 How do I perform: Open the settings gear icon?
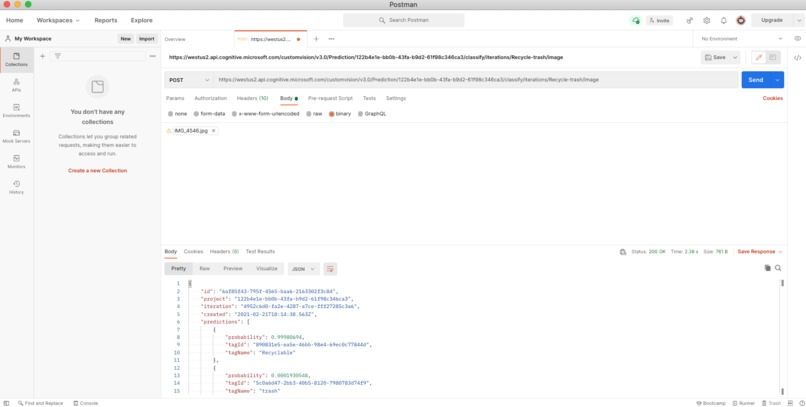[x=707, y=21]
